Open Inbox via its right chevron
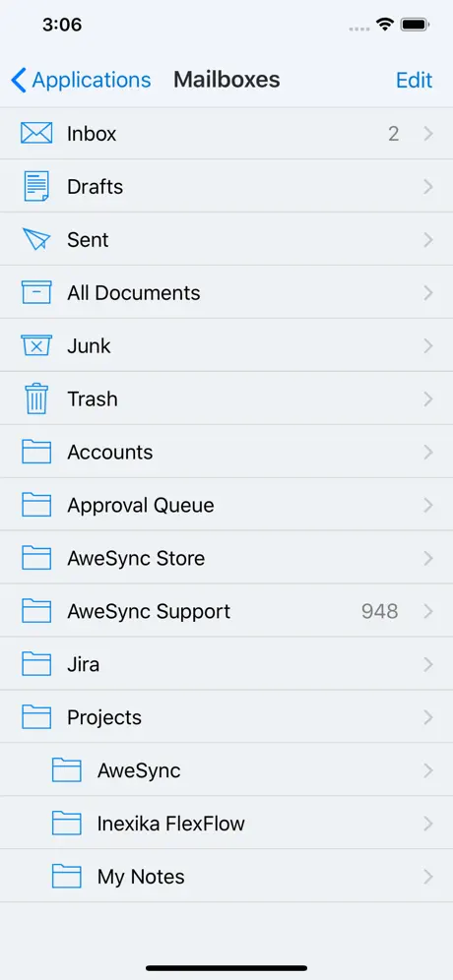 click(428, 133)
